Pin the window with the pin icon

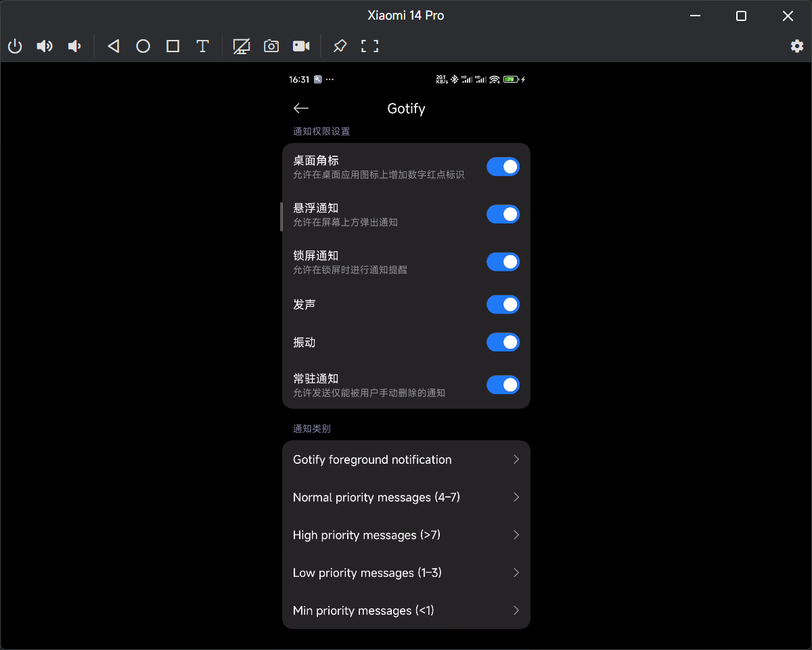click(x=340, y=46)
